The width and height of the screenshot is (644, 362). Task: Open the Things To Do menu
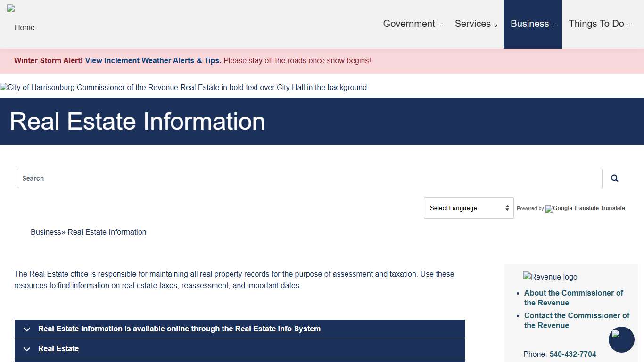pyautogui.click(x=599, y=24)
